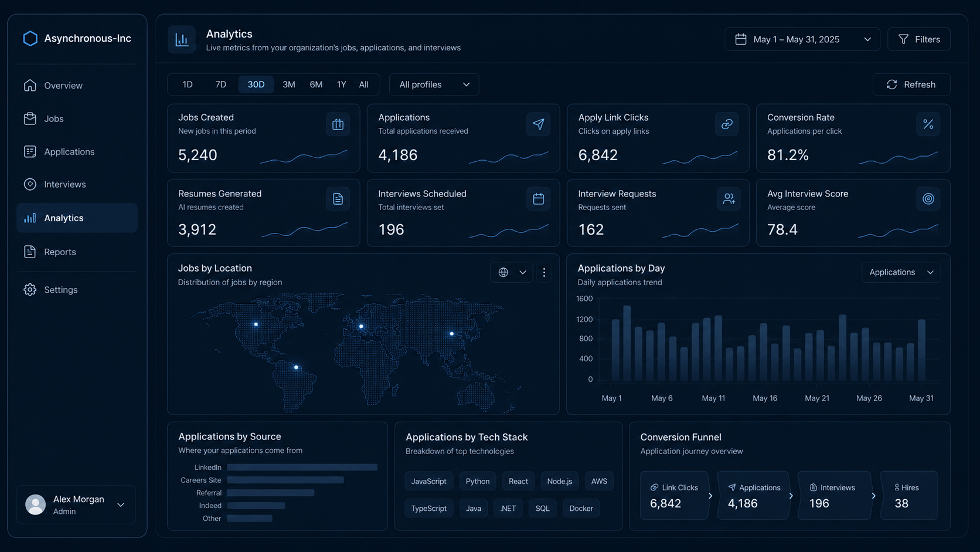Click the Applications paper plane icon
This screenshot has height=552, width=980.
pos(538,124)
